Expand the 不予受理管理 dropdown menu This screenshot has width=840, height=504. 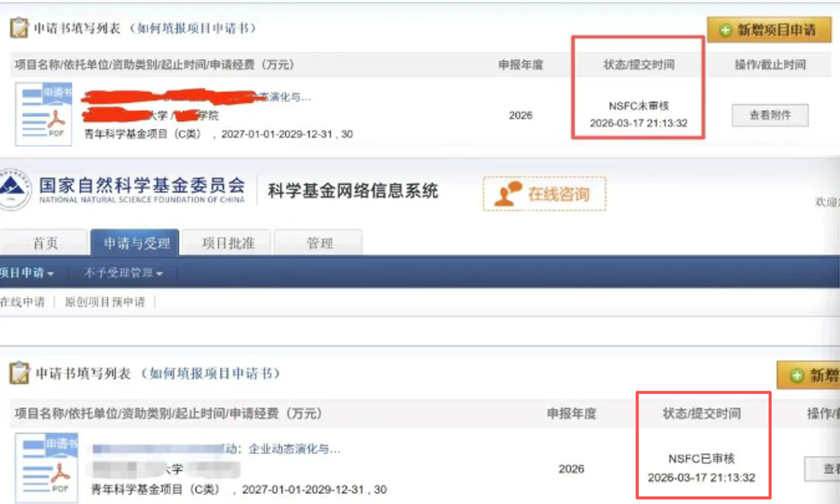coord(124,273)
